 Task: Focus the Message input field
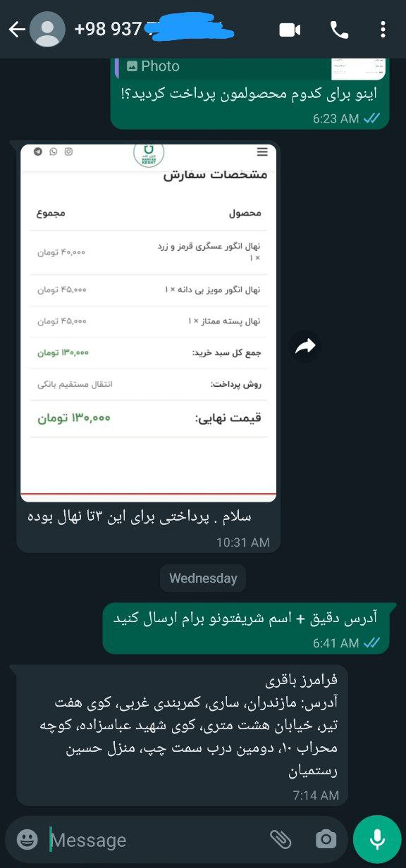point(155,840)
